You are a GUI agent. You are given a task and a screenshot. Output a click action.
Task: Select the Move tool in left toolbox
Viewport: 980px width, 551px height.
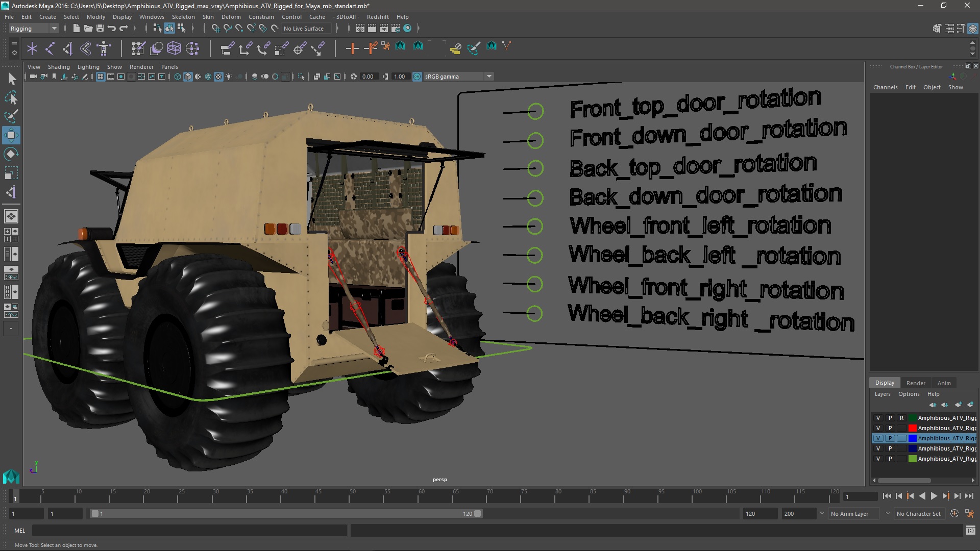(11, 135)
